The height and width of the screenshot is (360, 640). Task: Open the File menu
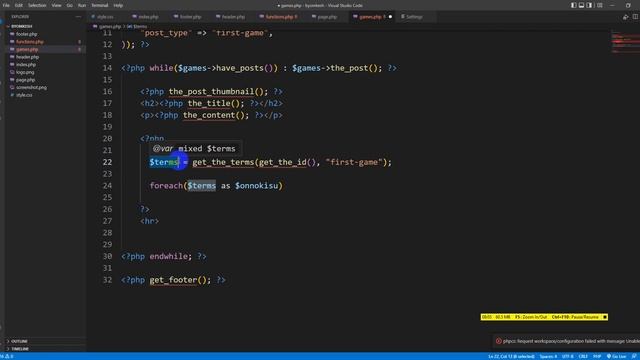coord(6,5)
